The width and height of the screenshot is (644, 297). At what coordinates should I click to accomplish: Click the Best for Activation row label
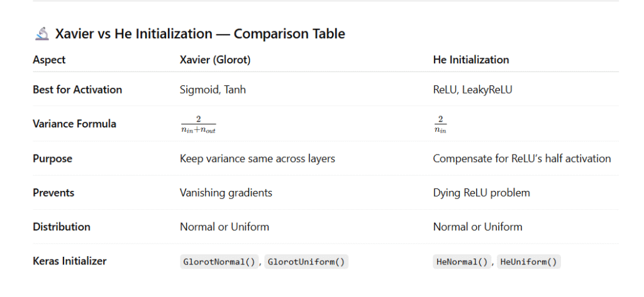click(77, 90)
